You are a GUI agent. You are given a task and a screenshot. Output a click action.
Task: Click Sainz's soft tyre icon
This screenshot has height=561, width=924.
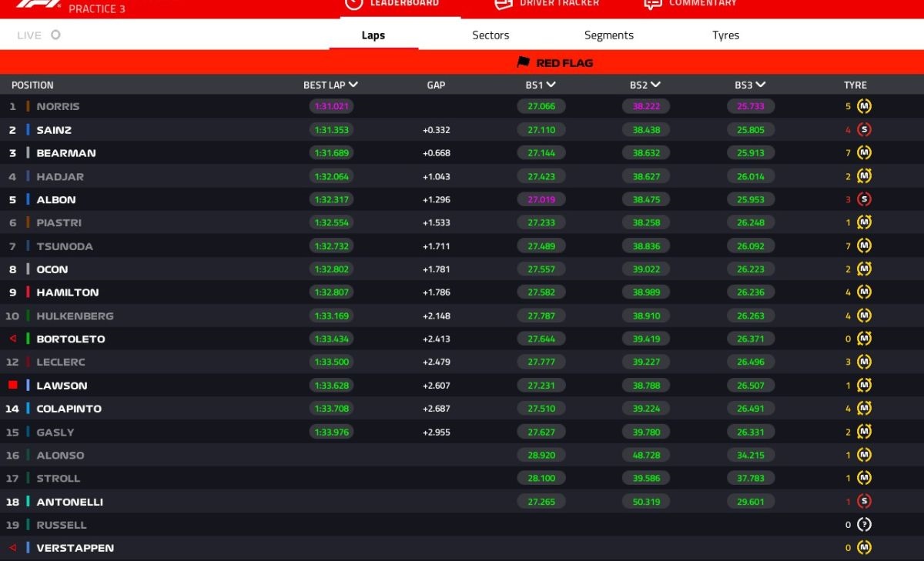pos(864,130)
